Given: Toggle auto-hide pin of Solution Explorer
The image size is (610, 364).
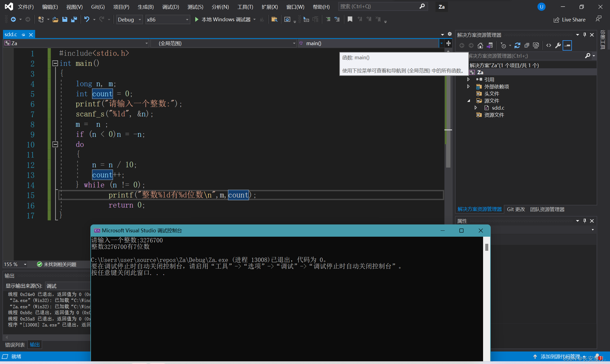Looking at the screenshot, I should [x=585, y=35].
